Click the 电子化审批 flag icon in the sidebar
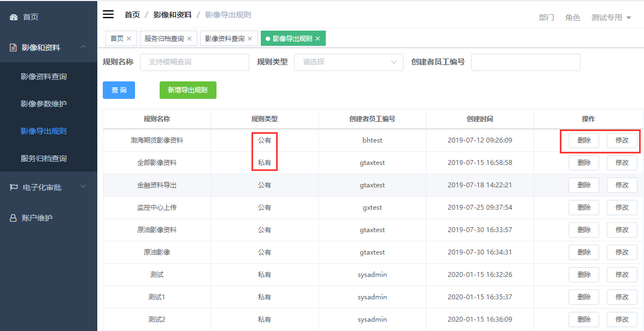 coord(14,187)
